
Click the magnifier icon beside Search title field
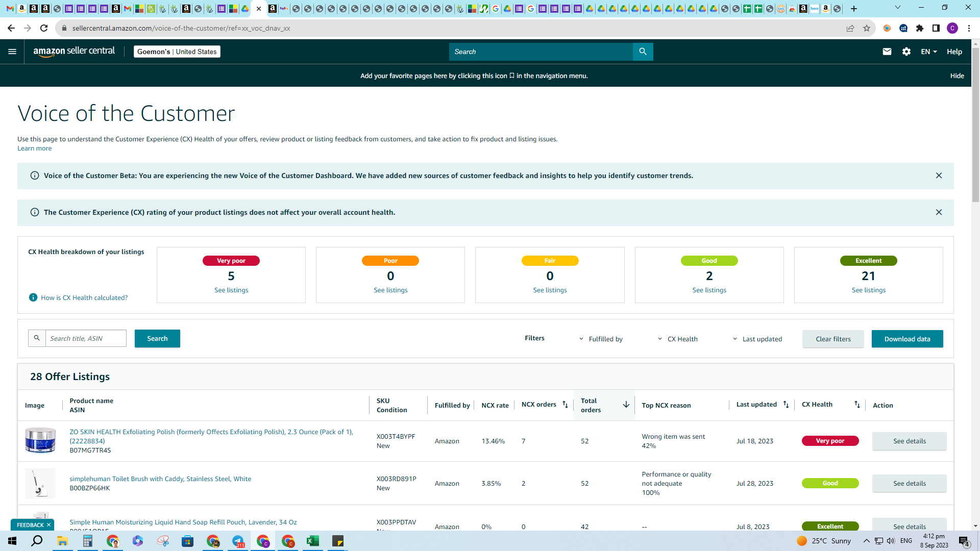(x=37, y=338)
